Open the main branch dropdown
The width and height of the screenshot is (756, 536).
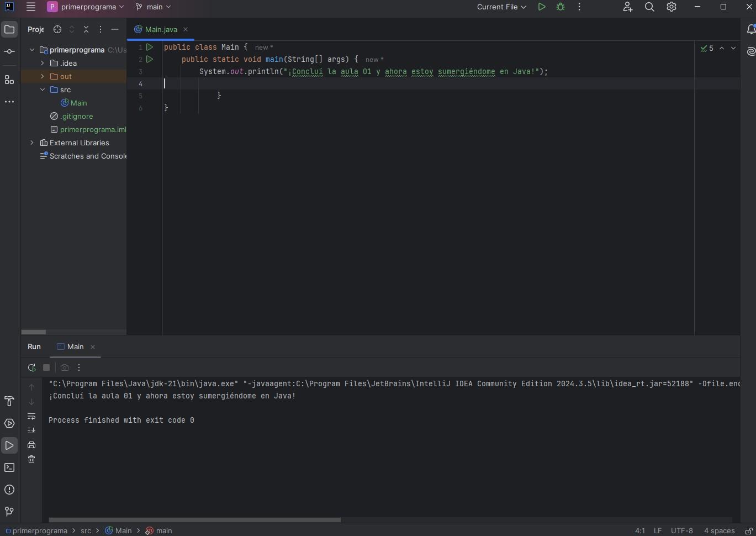[x=154, y=7]
